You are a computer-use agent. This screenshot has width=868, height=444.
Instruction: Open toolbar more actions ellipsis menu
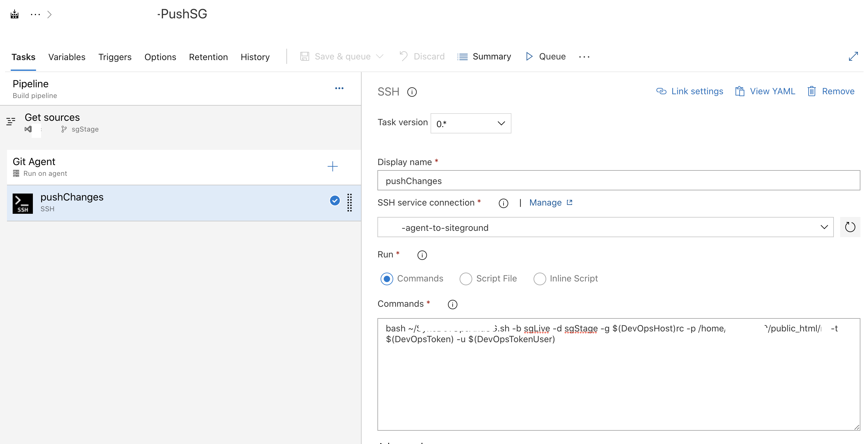[584, 57]
